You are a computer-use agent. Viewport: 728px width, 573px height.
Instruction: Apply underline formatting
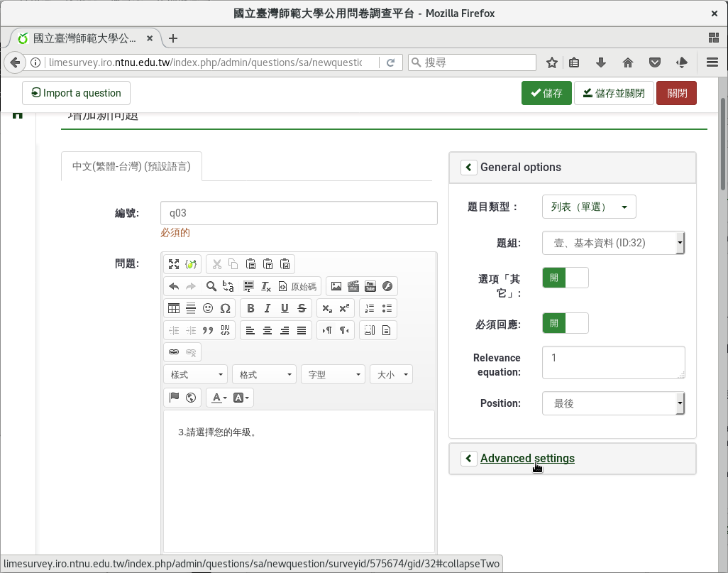pos(285,308)
